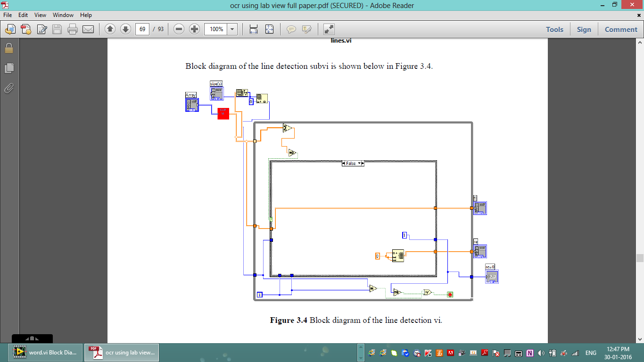Viewport: 644px width, 362px height.
Task: Open the Help menu
Action: coord(86,15)
